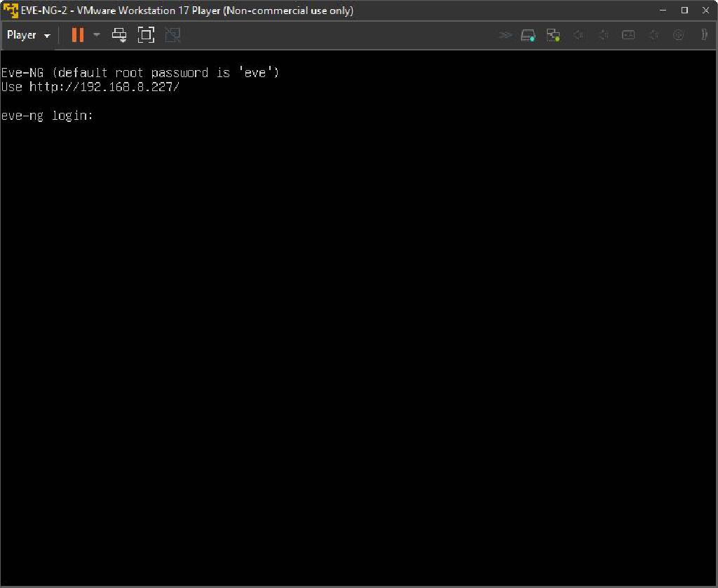718x588 pixels.
Task: Click the network adapter status icon
Action: pos(553,34)
